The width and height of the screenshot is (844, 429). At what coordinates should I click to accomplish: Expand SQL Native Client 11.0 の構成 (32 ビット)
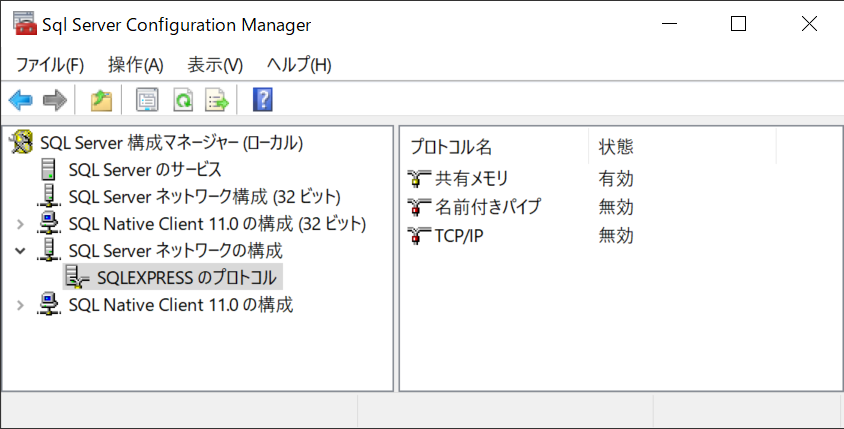pyautogui.click(x=21, y=223)
